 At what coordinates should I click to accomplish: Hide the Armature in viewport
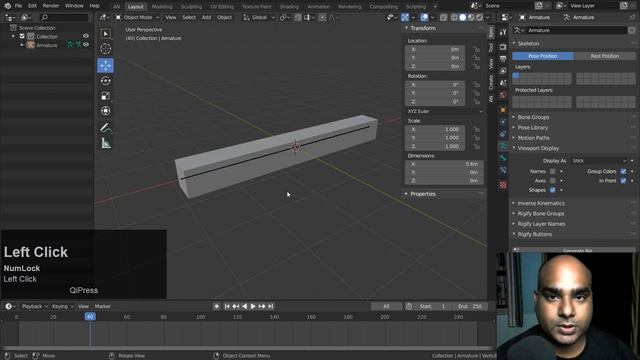(x=86, y=45)
